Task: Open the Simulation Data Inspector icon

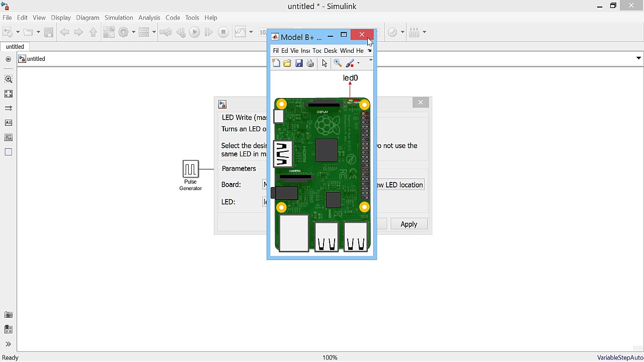Action: point(240,32)
